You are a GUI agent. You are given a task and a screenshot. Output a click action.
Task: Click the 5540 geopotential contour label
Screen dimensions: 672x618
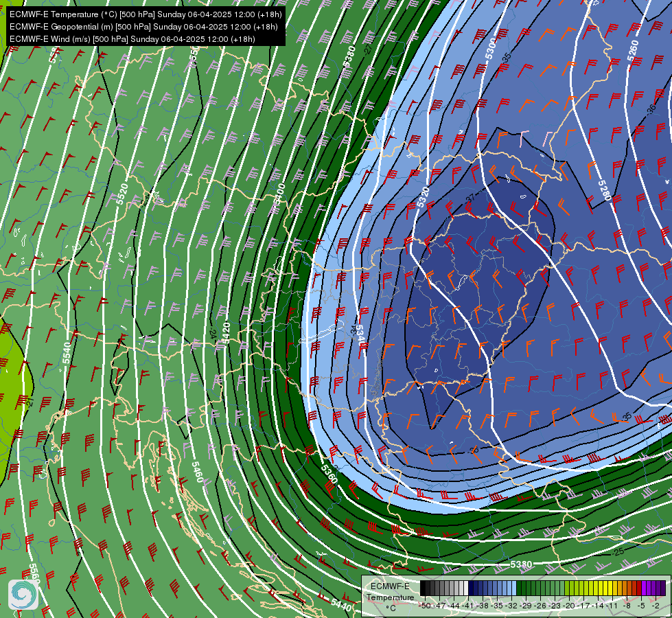click(67, 352)
